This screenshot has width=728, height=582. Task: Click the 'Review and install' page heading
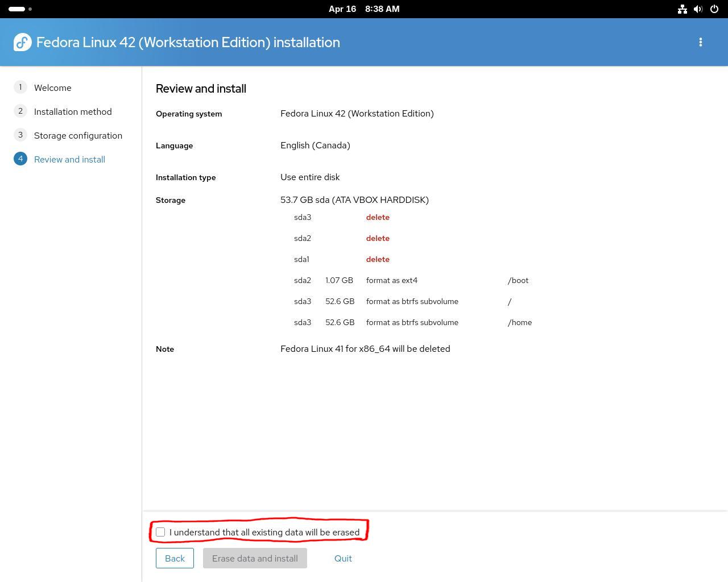[201, 89]
